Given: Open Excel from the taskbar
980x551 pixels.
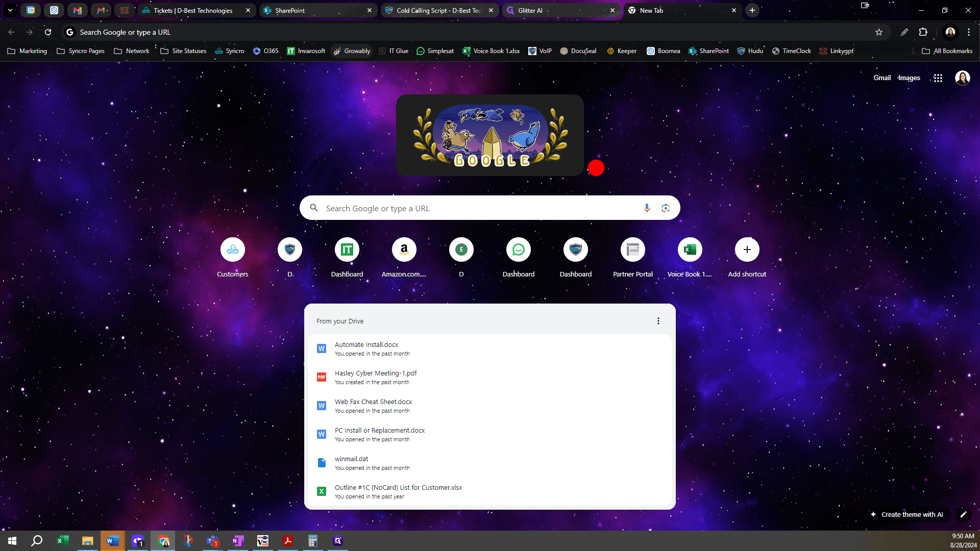Looking at the screenshot, I should [63, 541].
